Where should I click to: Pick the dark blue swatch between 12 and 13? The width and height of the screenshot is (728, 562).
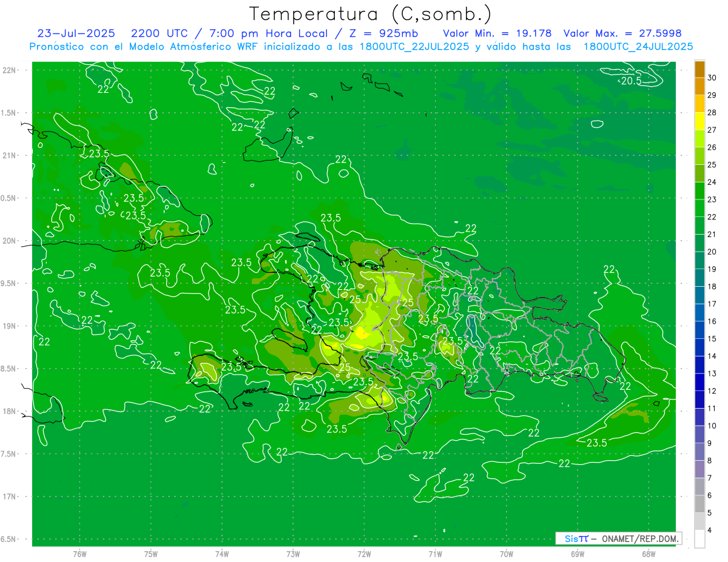tap(699, 382)
